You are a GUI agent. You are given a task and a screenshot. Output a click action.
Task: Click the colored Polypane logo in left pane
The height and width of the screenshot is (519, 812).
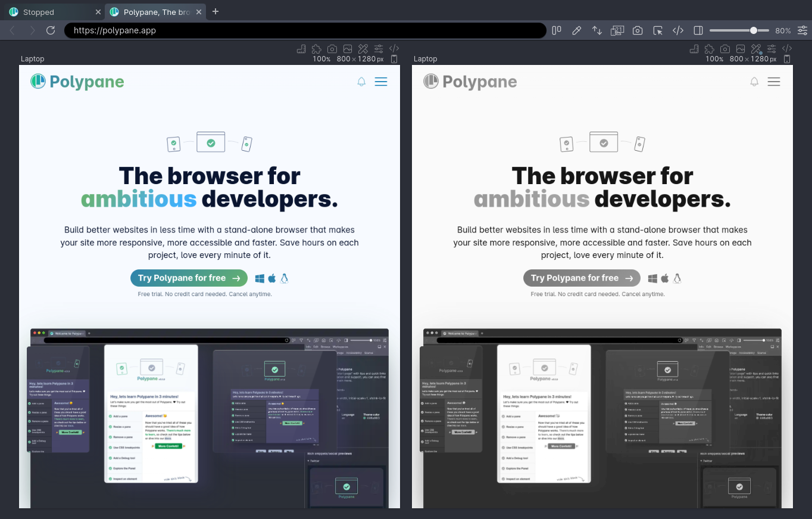77,82
